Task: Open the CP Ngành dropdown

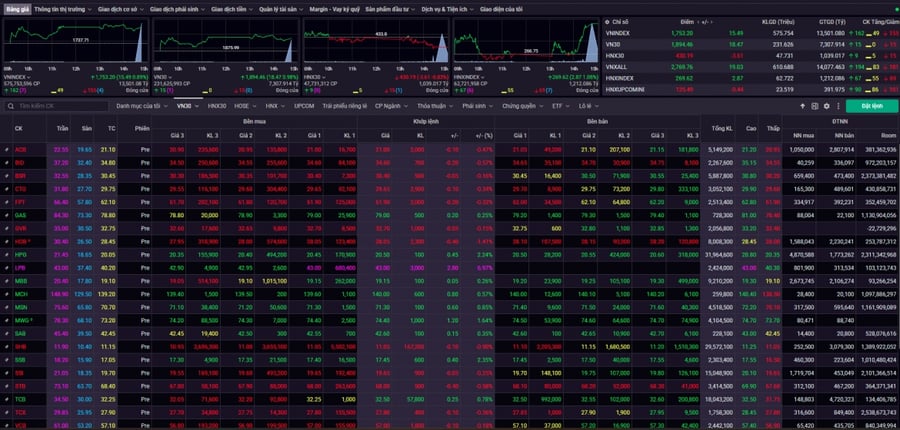Action: (x=390, y=106)
